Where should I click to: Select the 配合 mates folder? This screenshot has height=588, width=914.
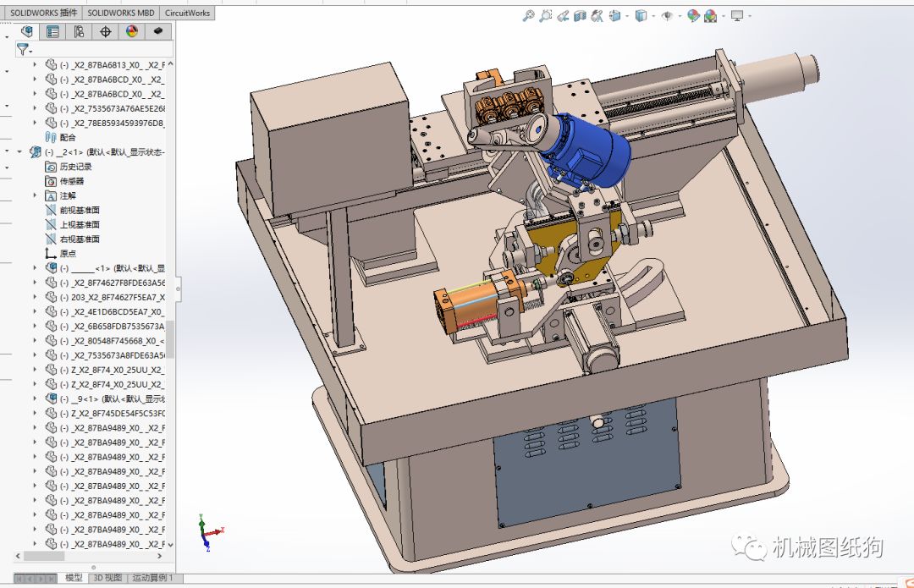click(x=68, y=137)
